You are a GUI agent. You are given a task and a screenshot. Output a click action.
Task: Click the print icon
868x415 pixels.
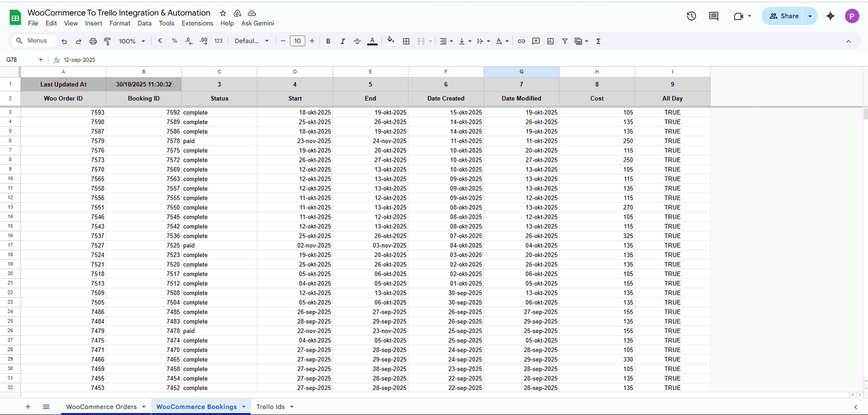[93, 41]
